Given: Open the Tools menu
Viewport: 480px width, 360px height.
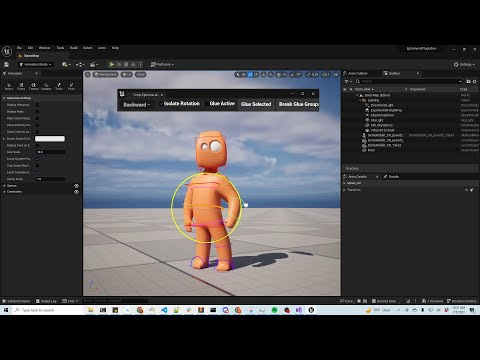Looking at the screenshot, I should pos(60,48).
